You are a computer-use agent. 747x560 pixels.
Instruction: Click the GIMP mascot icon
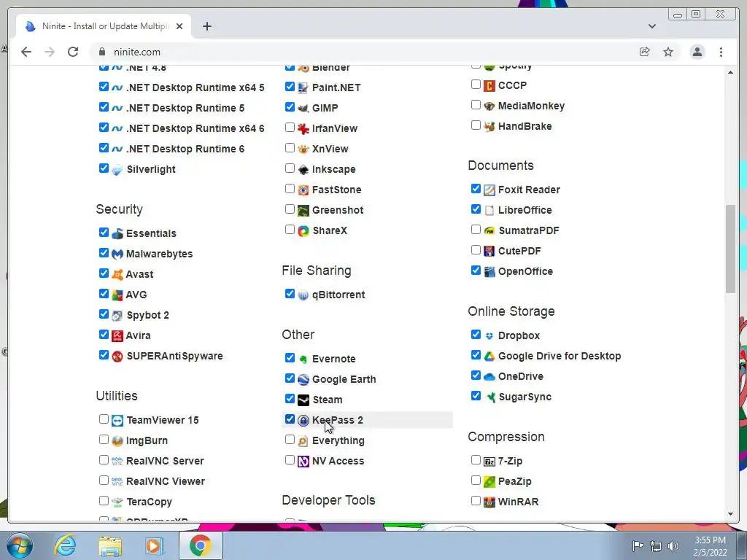(x=303, y=108)
